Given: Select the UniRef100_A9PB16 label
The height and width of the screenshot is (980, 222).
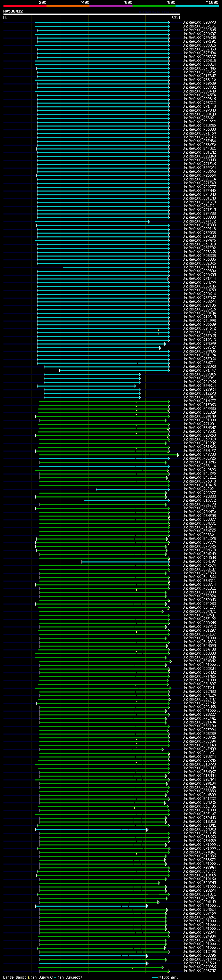Looking at the screenshot, I should (x=199, y=99).
